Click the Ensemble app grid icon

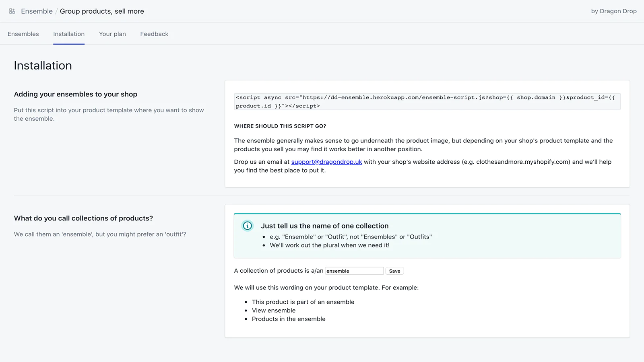(x=12, y=11)
